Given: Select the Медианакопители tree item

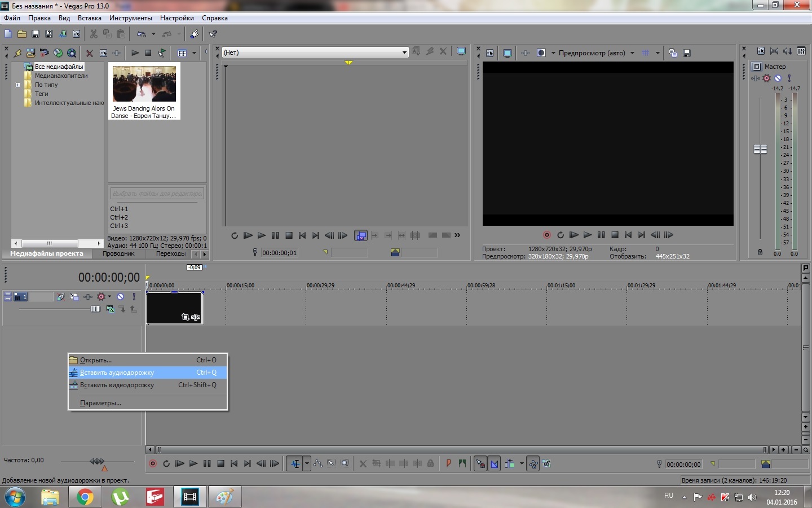Looking at the screenshot, I should click(61, 76).
